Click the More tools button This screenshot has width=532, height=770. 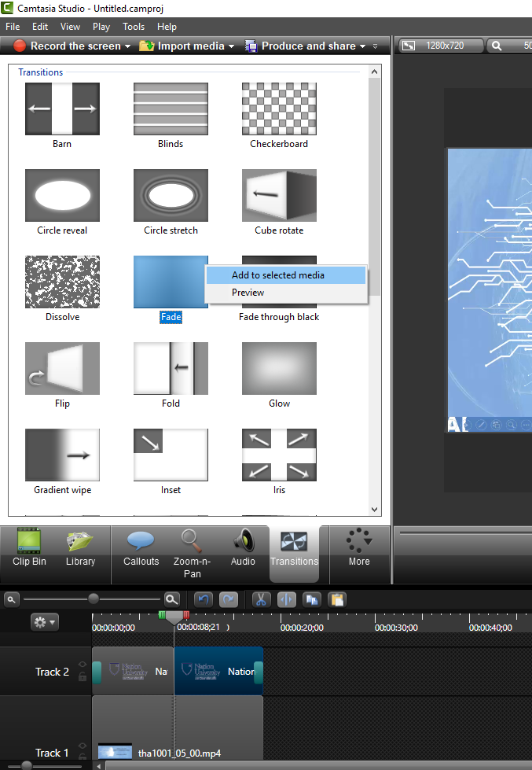tap(359, 547)
